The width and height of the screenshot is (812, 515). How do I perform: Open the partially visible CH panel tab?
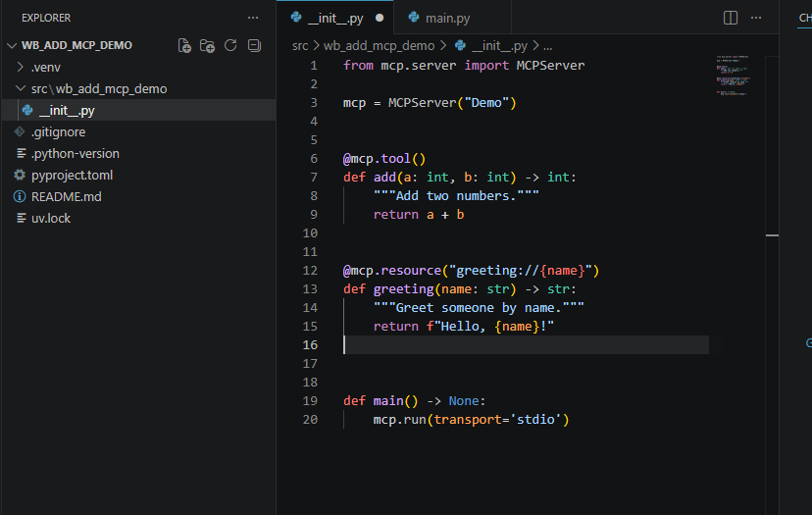tap(805, 18)
